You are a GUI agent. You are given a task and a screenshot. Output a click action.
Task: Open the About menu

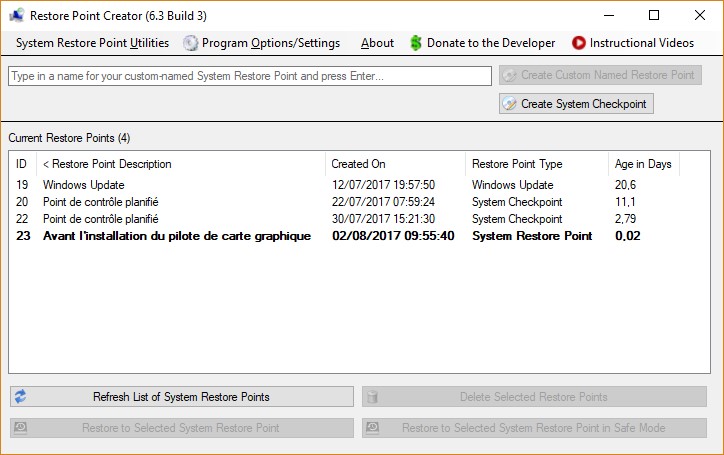[377, 43]
